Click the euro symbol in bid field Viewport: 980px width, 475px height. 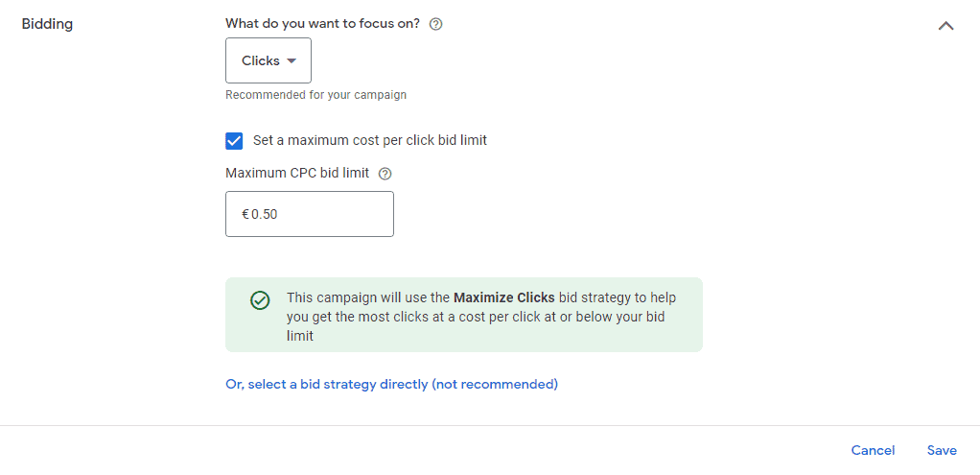coord(245,214)
